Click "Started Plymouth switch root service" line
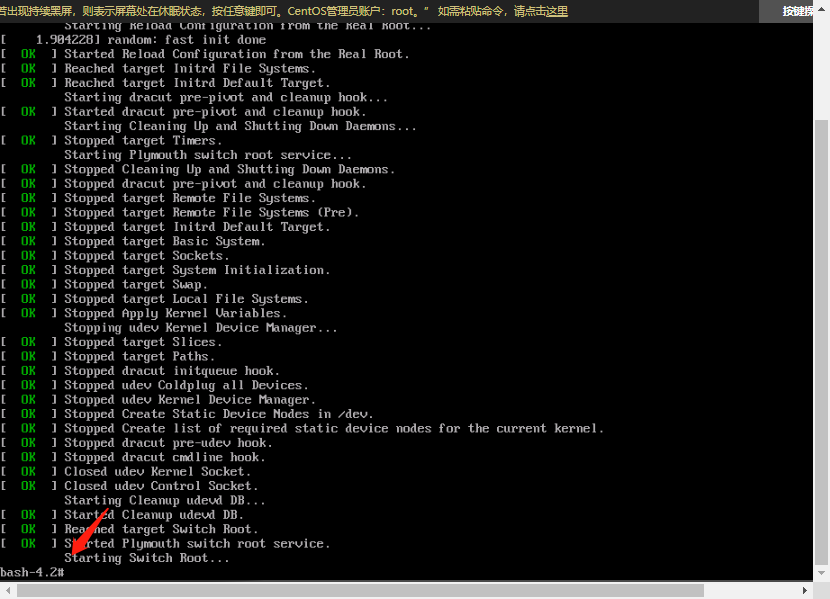Screen dimensions: 830x599 coord(196,543)
